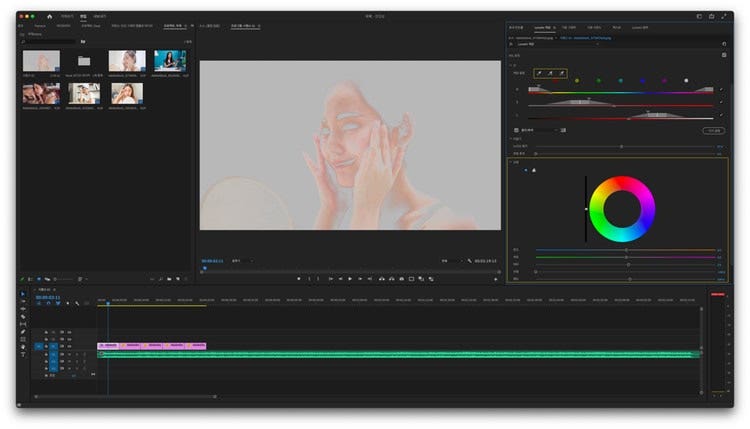Click the add-color eyedropper in HSL Secondary
750x429 pixels.
[550, 73]
